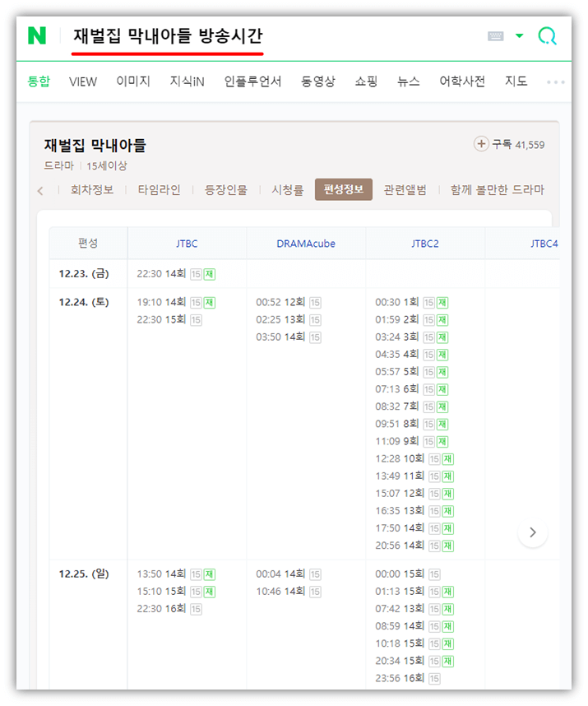Click the 15 age badge on JTBC 22:30 16회
The image size is (588, 706).
click(196, 609)
